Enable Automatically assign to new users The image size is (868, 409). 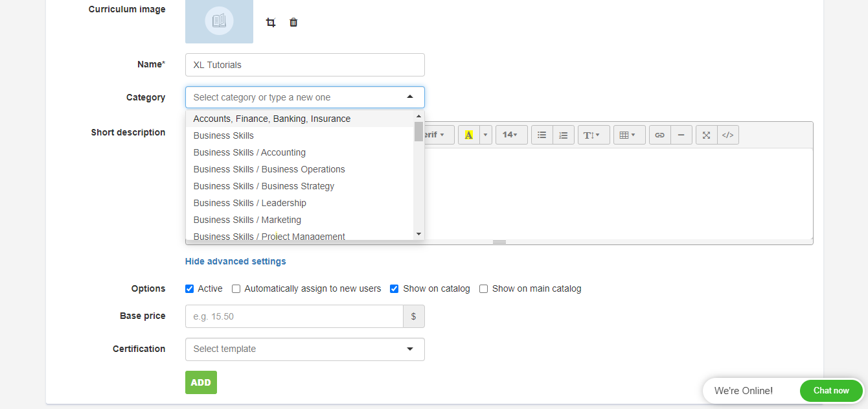pyautogui.click(x=236, y=289)
